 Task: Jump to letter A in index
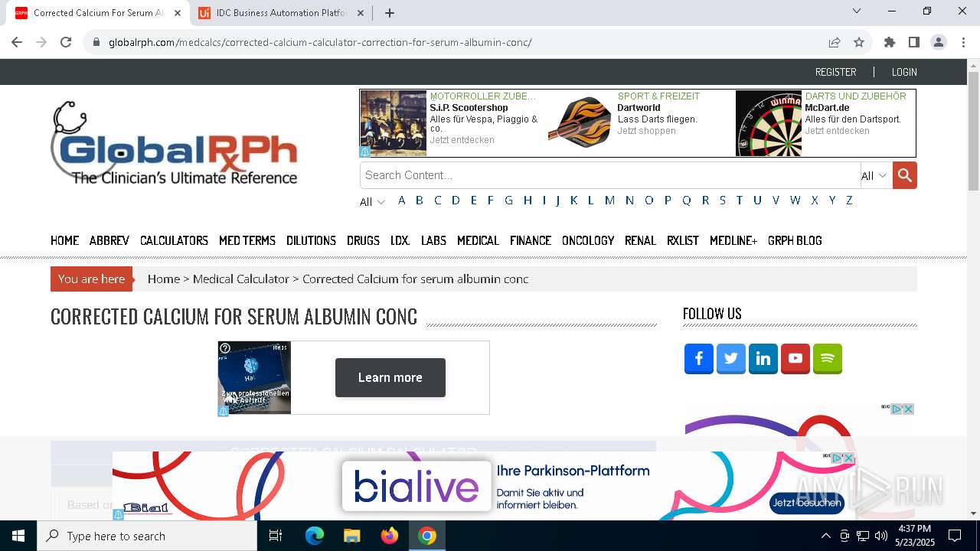(401, 201)
